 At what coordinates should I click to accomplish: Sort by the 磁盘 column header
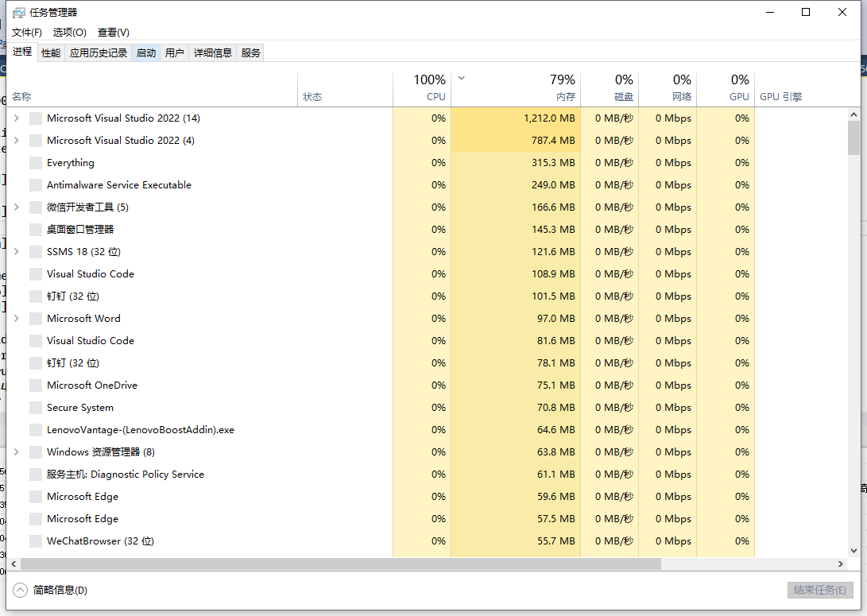tap(610, 90)
